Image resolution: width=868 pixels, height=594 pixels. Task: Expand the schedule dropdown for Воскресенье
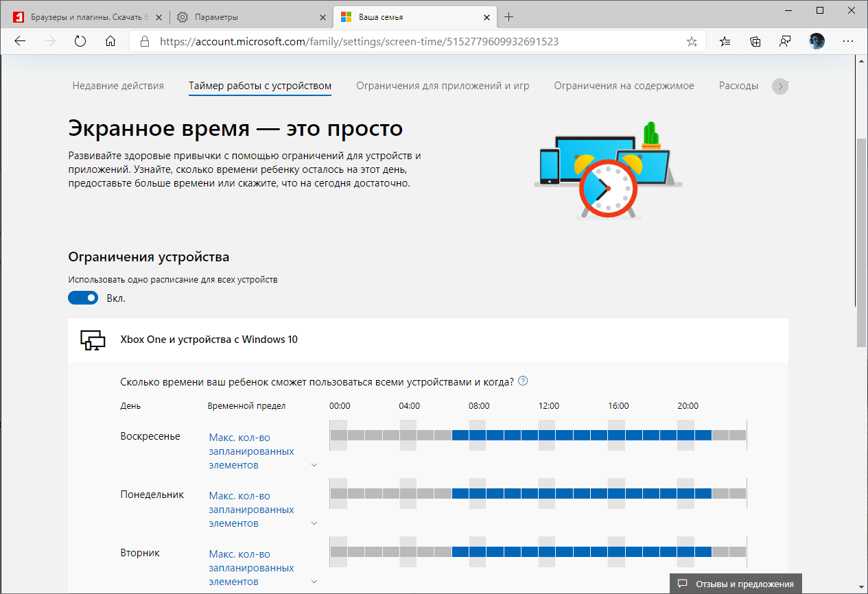click(x=314, y=464)
